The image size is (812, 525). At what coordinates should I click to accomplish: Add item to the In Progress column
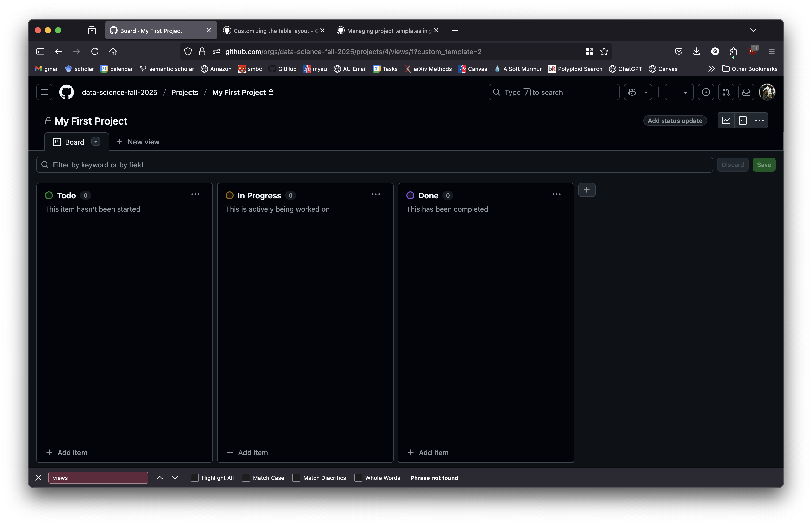tap(248, 452)
